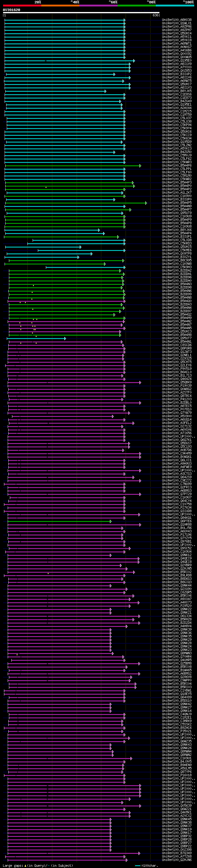Select label UniRef100_C1E8S6

click(177, 94)
